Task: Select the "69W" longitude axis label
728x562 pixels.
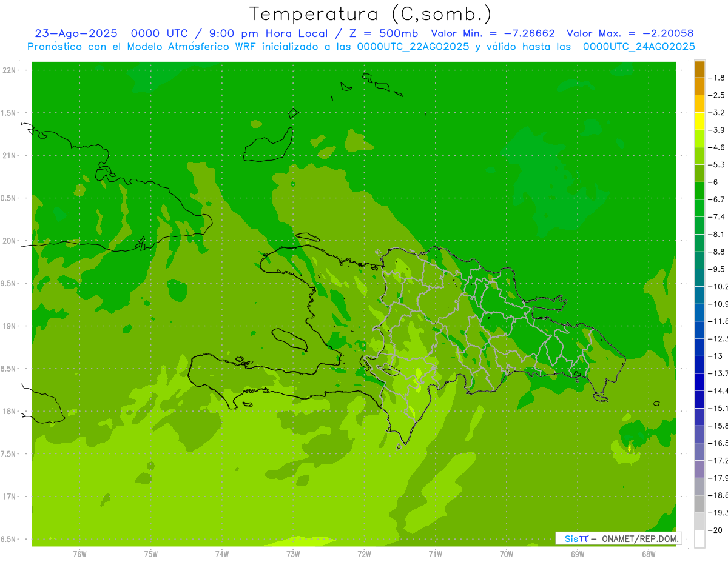Action: tap(578, 554)
